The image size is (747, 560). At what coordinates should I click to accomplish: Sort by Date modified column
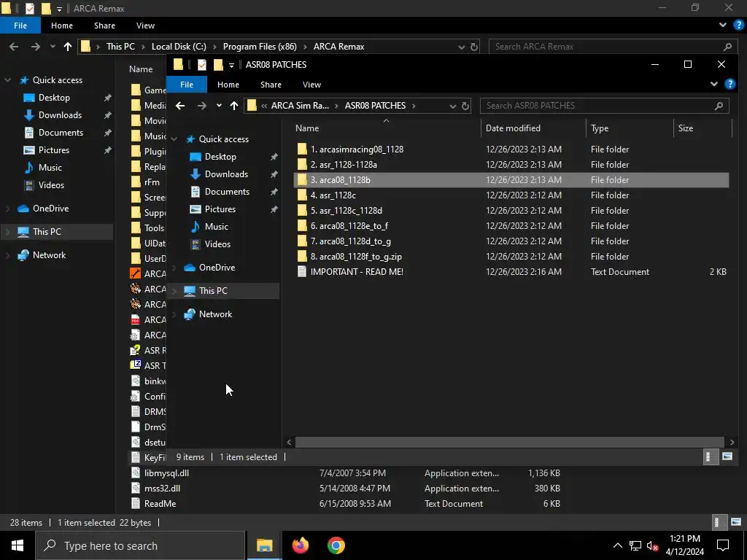click(533, 128)
